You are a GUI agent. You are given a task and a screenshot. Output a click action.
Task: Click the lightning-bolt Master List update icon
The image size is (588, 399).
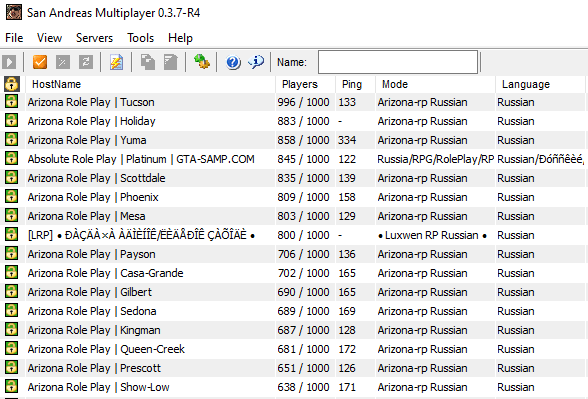pos(116,62)
